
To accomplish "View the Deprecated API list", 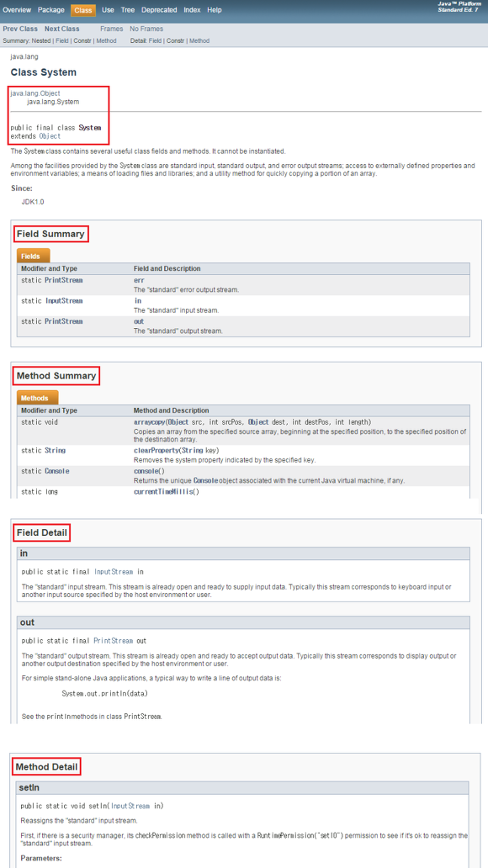I will pos(159,10).
